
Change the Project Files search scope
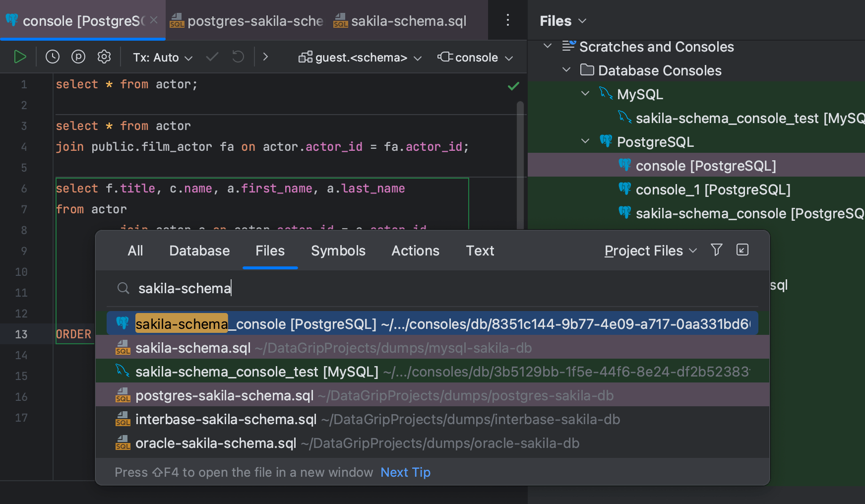(x=650, y=251)
